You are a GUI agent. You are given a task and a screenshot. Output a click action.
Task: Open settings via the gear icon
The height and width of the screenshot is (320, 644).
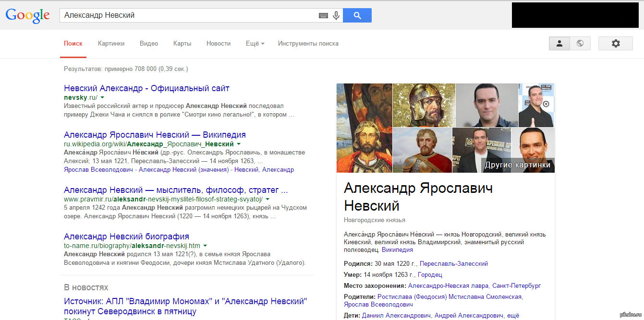point(615,43)
